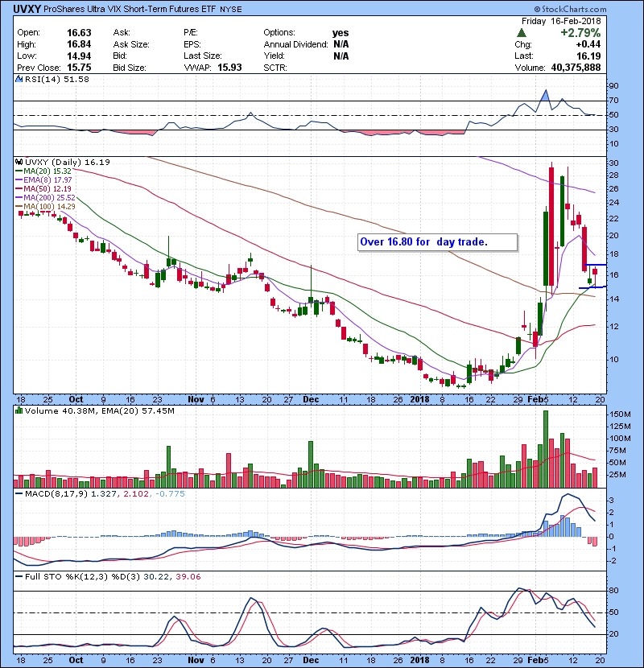Click the 'Over 16.80 for day trade.' annotation

tap(437, 242)
